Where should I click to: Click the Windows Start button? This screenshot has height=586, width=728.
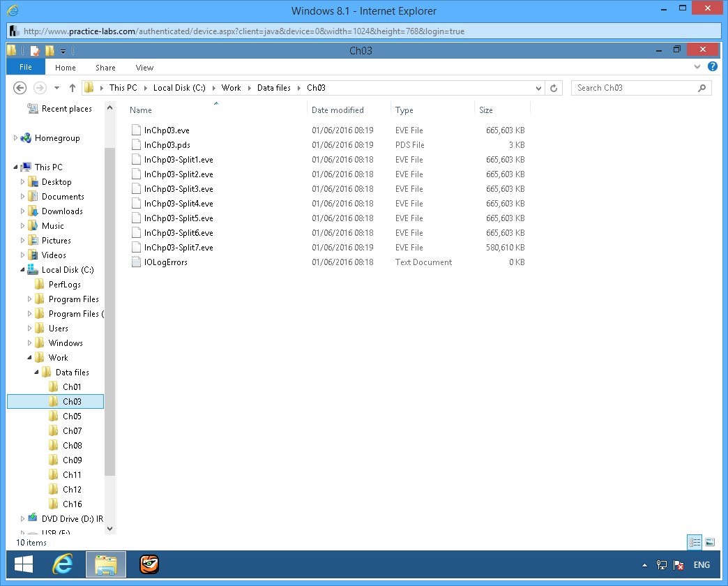pyautogui.click(x=24, y=564)
